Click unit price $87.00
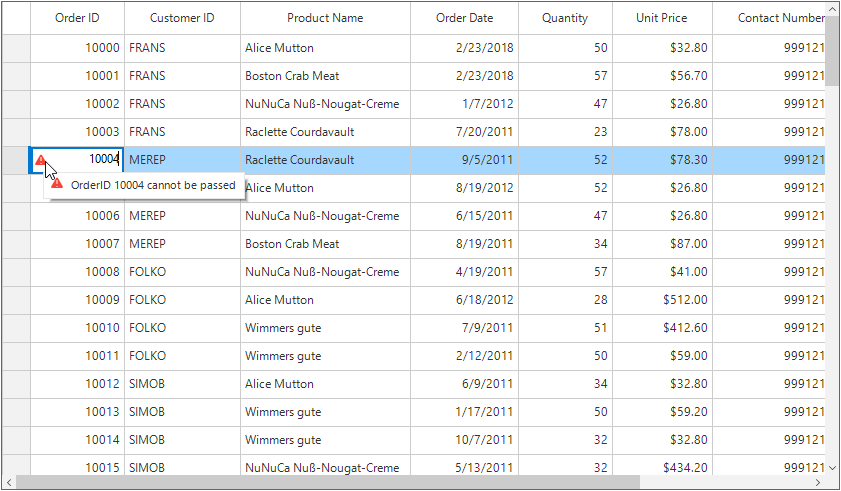This screenshot has width=841, height=491. (x=688, y=244)
